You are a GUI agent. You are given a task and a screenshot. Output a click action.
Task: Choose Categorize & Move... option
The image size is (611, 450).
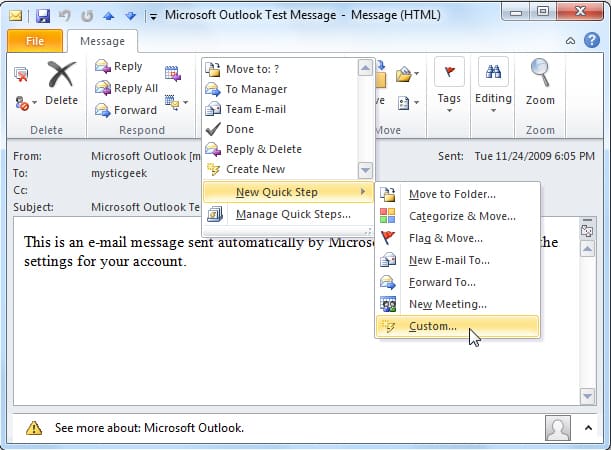pyautogui.click(x=457, y=216)
